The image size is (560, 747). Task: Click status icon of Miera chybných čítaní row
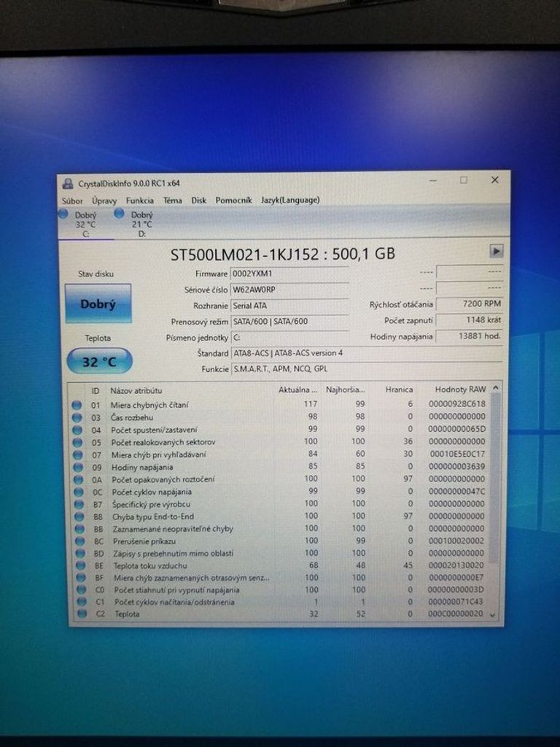[76, 405]
